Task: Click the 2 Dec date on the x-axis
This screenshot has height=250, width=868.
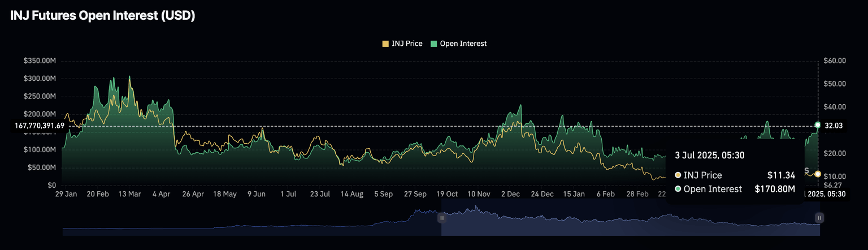Action: (x=510, y=193)
